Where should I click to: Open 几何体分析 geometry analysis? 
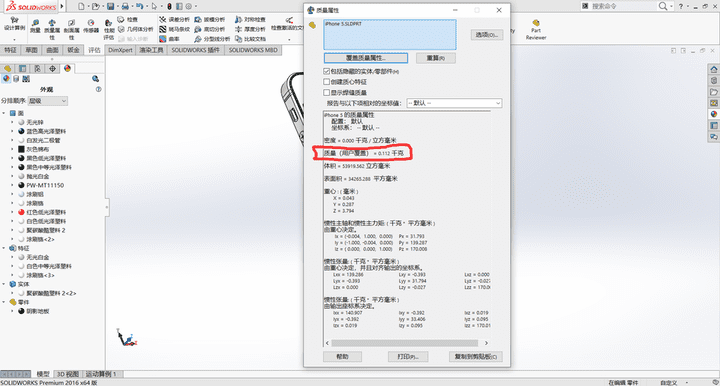point(136,29)
